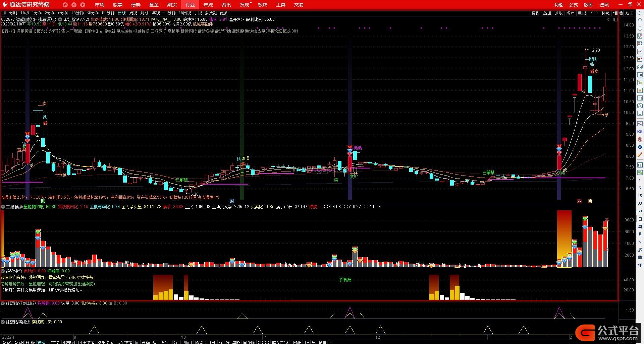
Task: Select the 行业 menu tab
Action: coord(190,5)
